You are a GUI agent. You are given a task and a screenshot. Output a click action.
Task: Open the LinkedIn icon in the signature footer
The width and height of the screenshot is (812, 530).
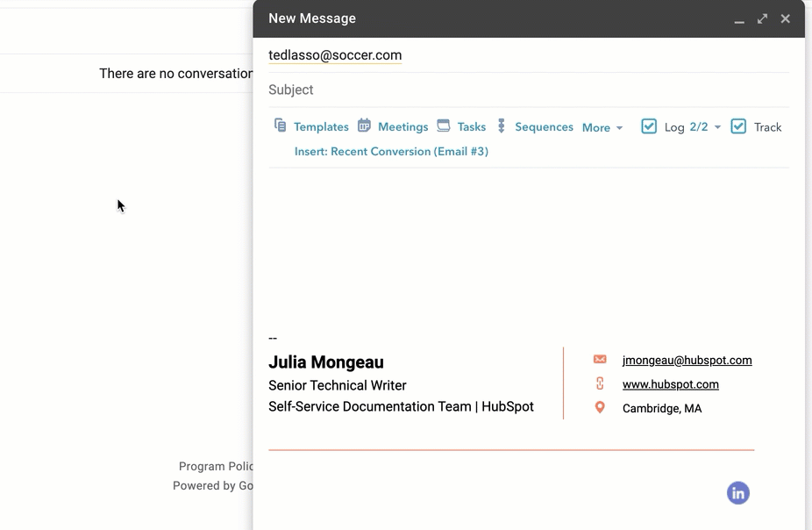(x=737, y=492)
